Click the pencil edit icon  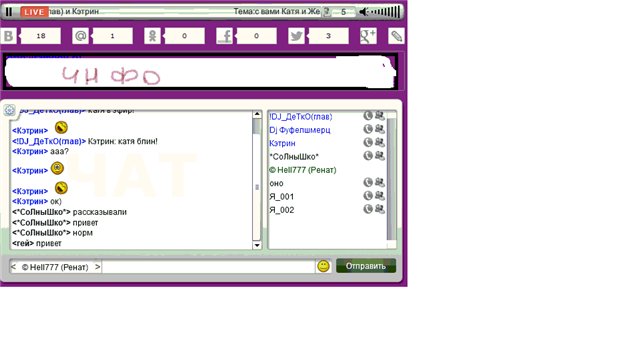tap(396, 36)
